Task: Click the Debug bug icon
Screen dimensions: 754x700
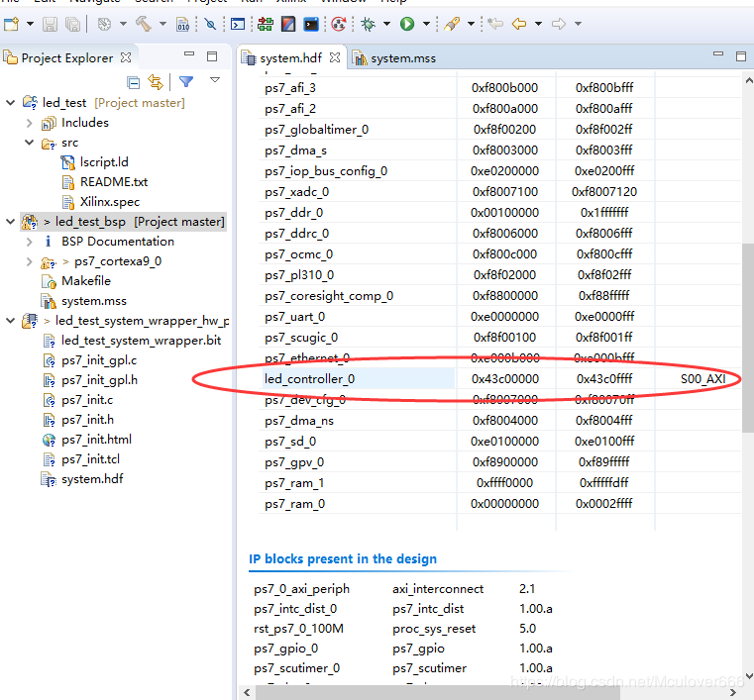Action: (369, 23)
